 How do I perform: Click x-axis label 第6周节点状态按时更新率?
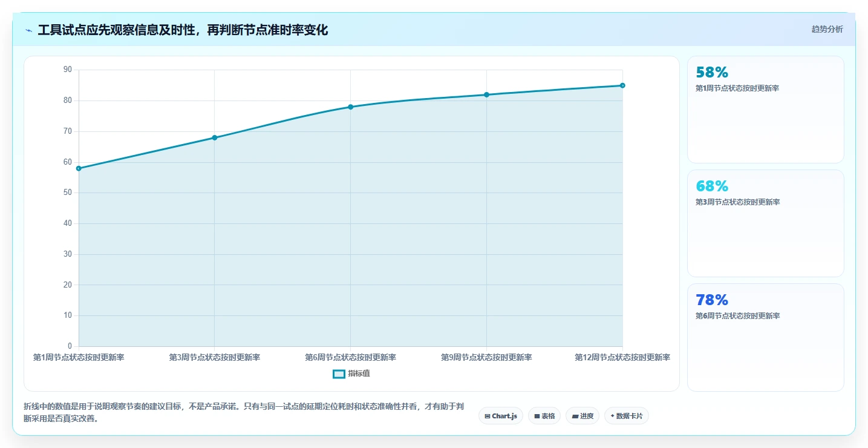(350, 358)
